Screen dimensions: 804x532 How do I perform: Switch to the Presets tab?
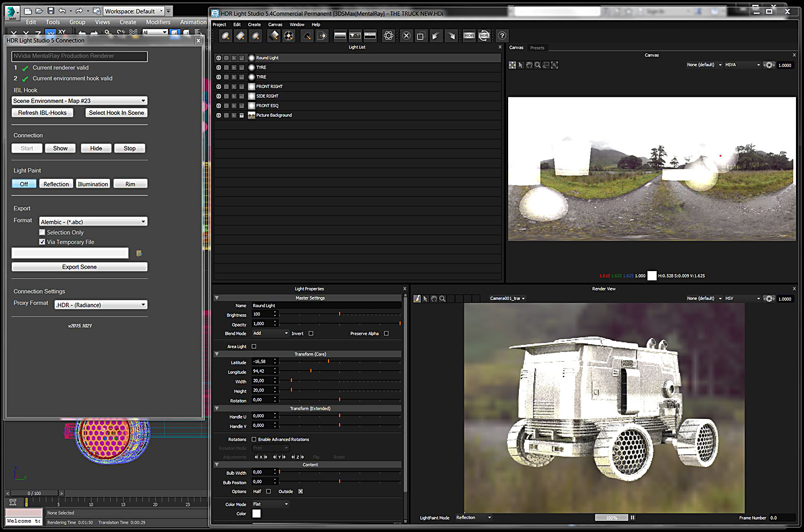(537, 48)
